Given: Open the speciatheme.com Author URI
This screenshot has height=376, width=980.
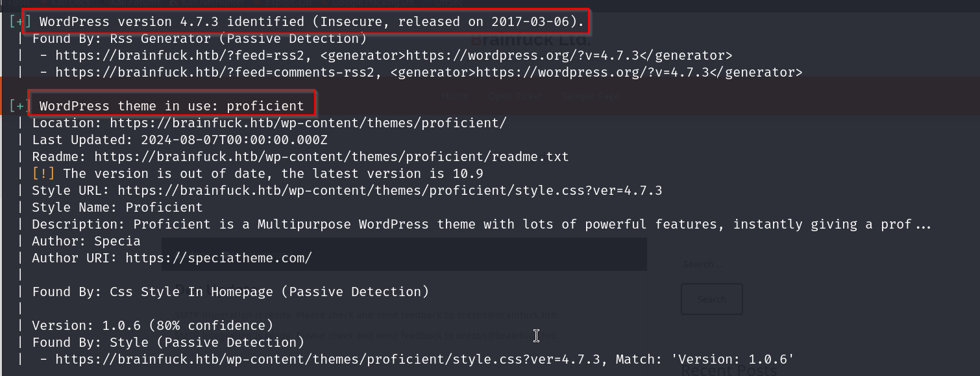Looking at the screenshot, I should pos(219,258).
